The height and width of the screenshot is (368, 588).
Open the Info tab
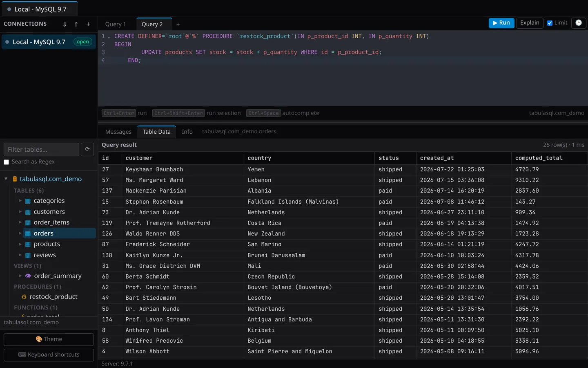click(187, 132)
